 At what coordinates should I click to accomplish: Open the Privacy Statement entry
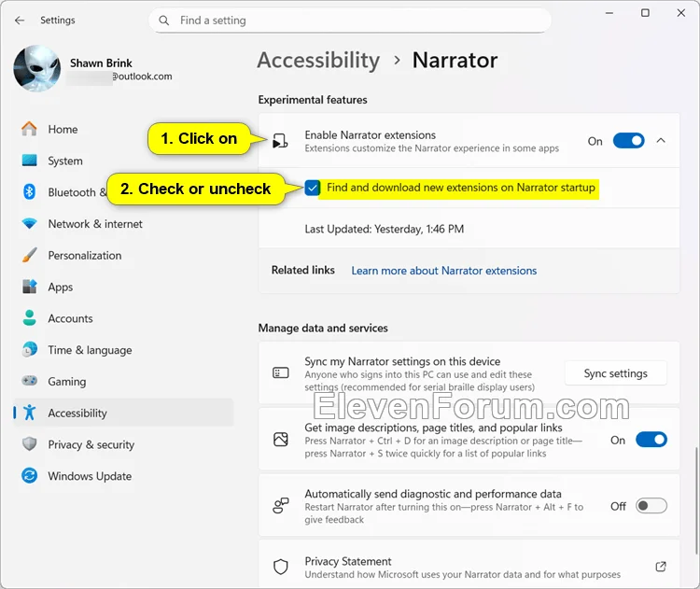469,564
